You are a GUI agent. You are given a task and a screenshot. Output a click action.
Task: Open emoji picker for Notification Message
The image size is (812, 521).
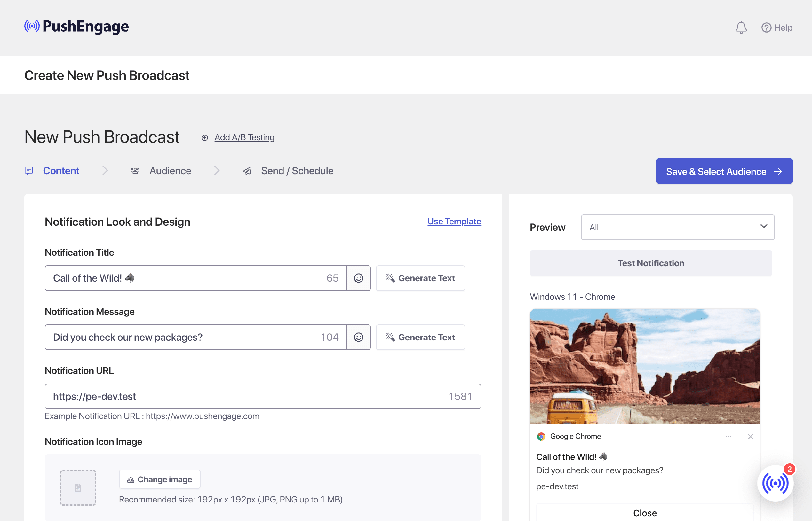coord(358,337)
